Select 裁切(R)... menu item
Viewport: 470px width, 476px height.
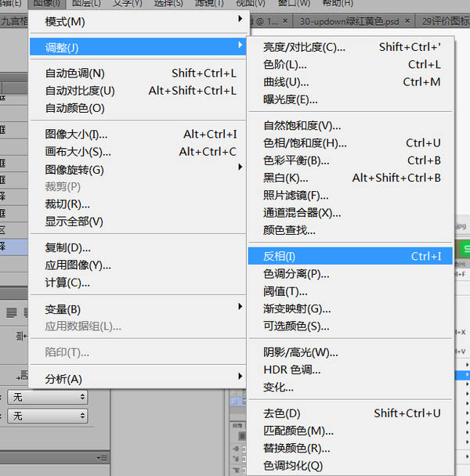139,204
